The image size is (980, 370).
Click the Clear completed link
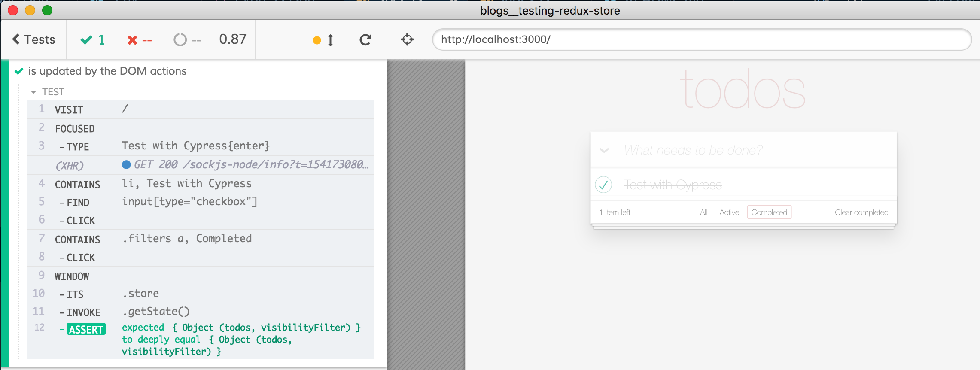click(x=861, y=212)
